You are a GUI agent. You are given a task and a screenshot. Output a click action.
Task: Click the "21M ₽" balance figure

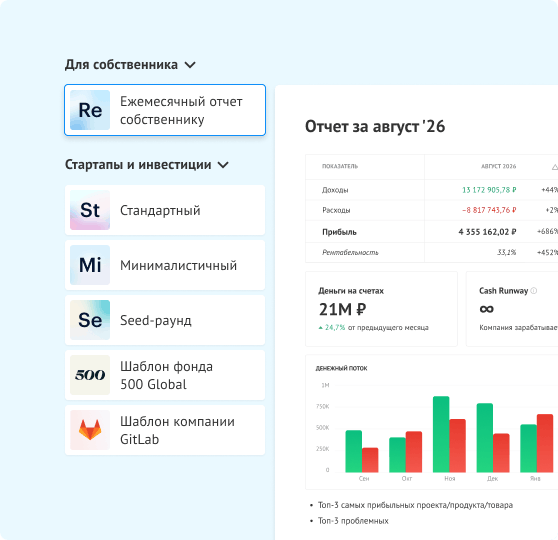click(x=342, y=309)
